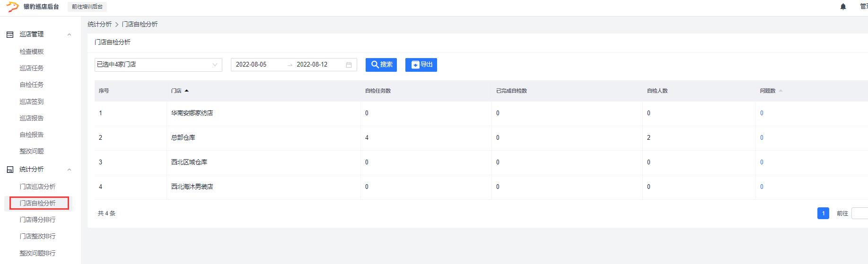Collapse the 巡店管理 menu chevron
Screen dimensions: 868x264
pos(70,34)
